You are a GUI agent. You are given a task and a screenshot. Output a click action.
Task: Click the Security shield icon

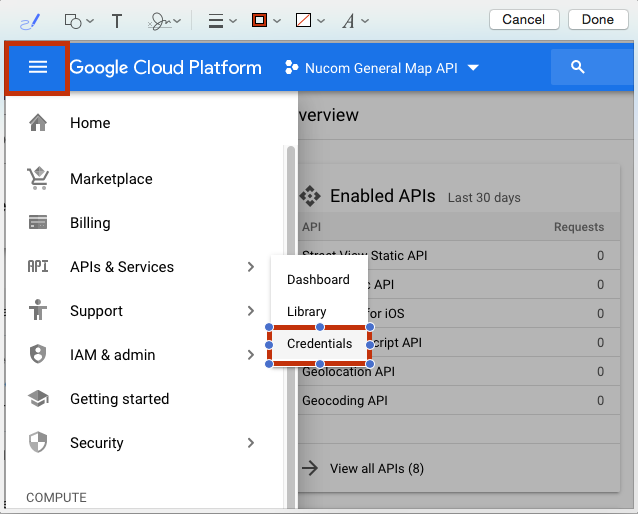pyautogui.click(x=38, y=443)
